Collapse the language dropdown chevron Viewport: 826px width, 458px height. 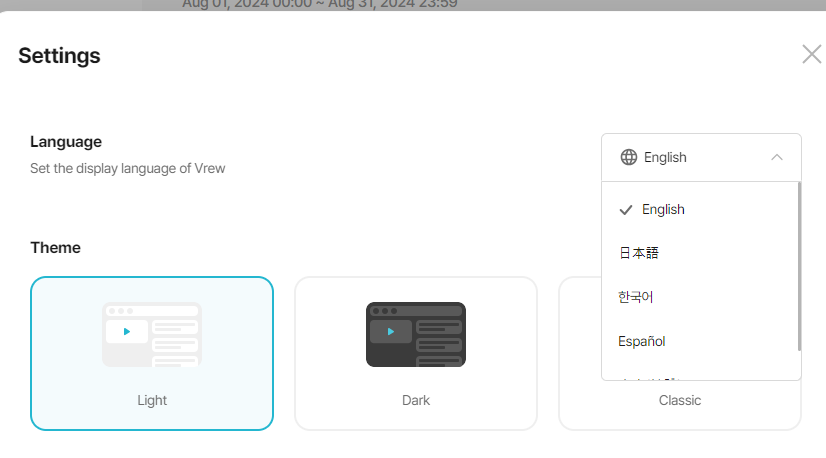point(776,157)
